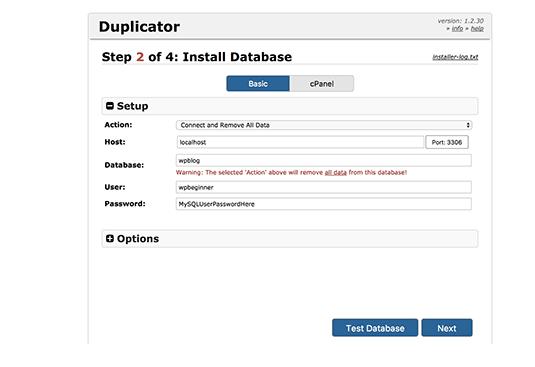Focus the Database name field
Viewport: 535px width, 367px height.
[x=324, y=160]
